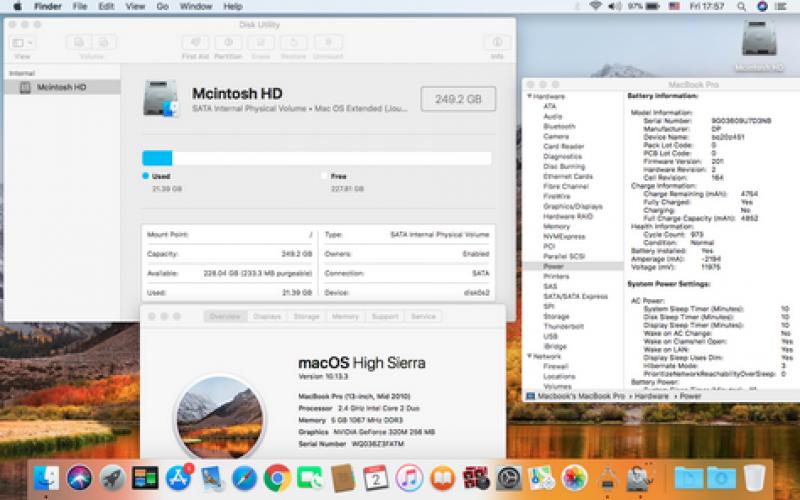Open the Trash in the Dock
This screenshot has height=500, width=800.
(x=755, y=478)
